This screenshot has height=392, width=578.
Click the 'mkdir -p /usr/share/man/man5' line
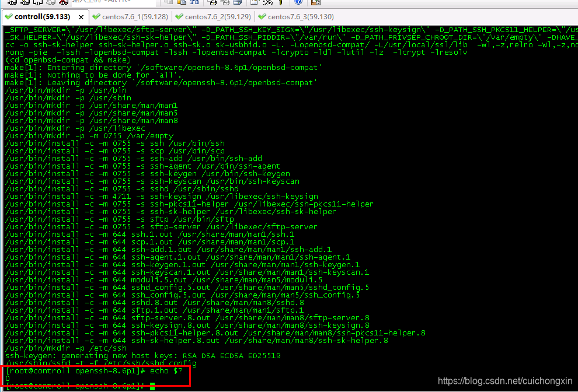91,113
